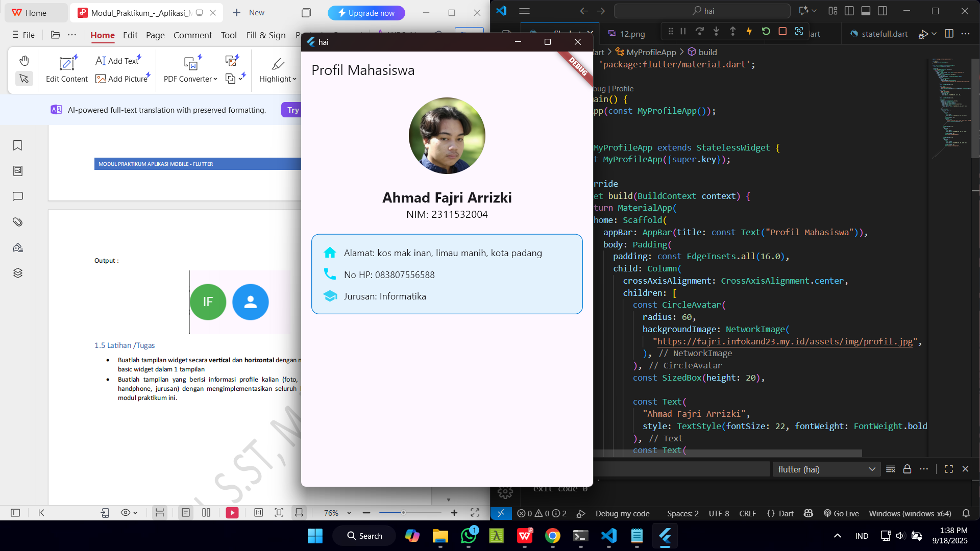Switch to the Edit ribbon tab
The width and height of the screenshot is (980, 551).
pyautogui.click(x=130, y=35)
